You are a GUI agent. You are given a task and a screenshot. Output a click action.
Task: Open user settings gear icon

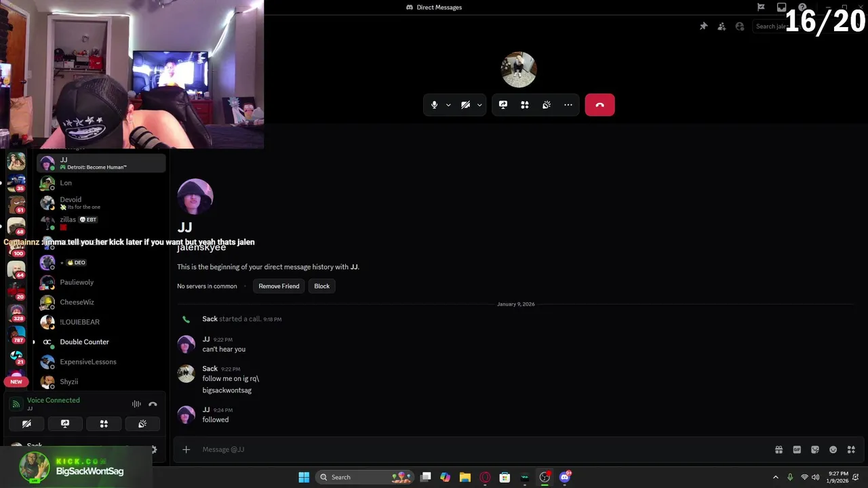coord(154,449)
